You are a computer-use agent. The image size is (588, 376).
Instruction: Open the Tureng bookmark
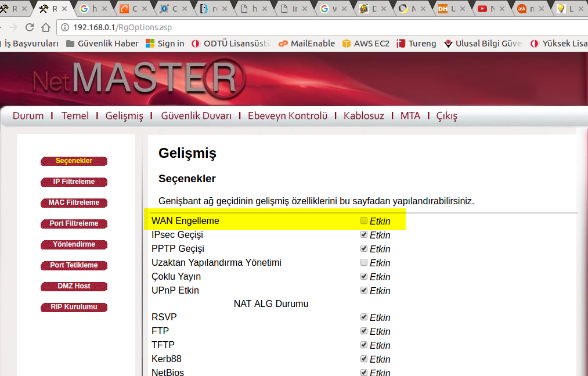[416, 44]
